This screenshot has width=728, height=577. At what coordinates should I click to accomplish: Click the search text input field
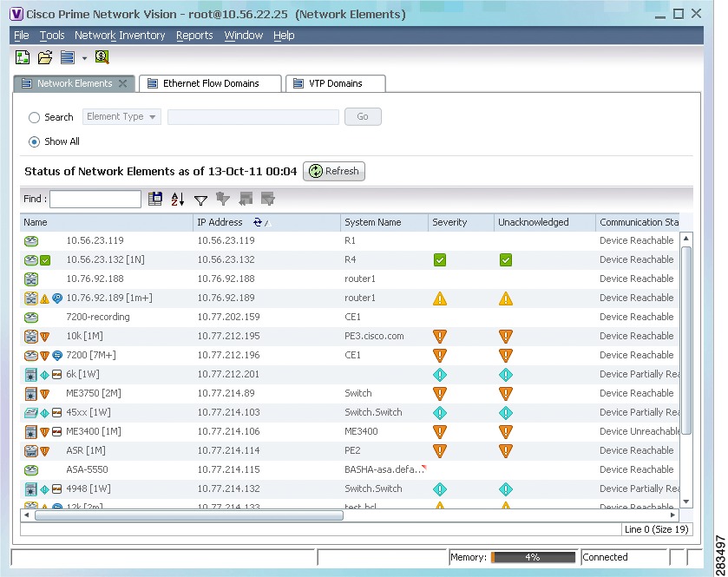(x=253, y=117)
